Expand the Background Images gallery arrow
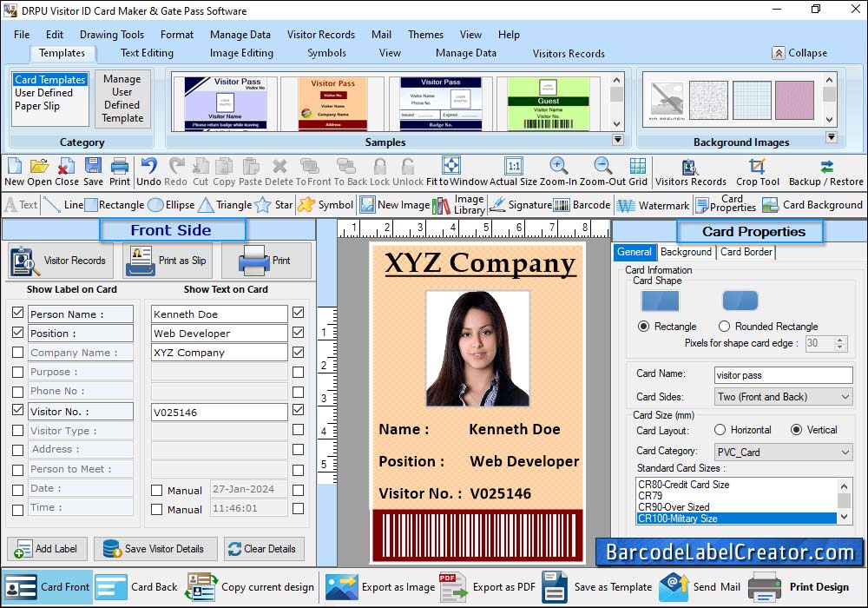 tap(831, 136)
